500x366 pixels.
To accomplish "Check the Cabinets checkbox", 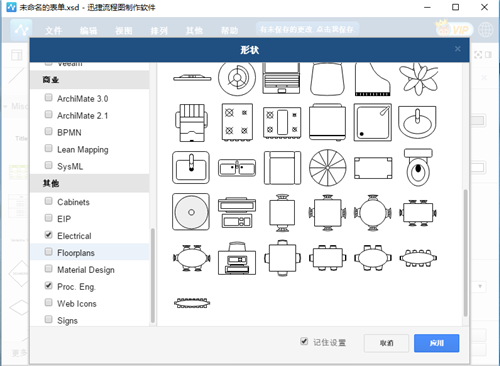I will (x=49, y=201).
